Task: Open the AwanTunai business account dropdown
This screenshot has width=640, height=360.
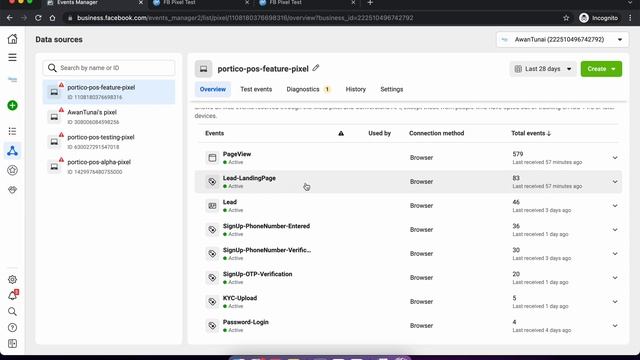Action: pyautogui.click(x=562, y=40)
